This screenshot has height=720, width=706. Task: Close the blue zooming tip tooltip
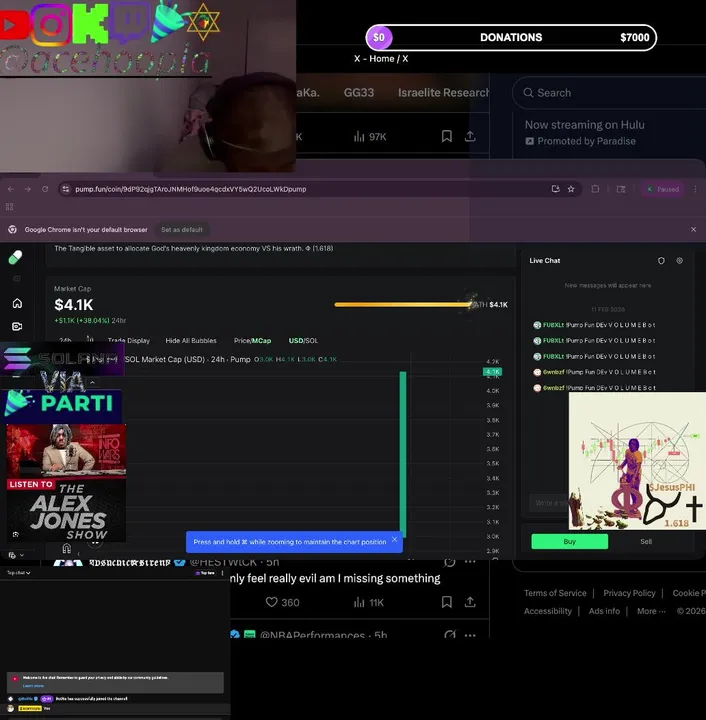tap(394, 540)
